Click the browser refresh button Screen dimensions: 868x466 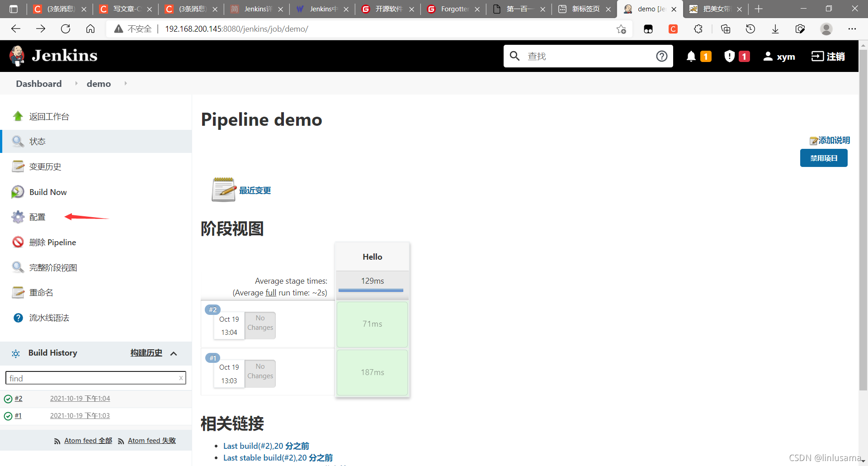[x=66, y=29]
